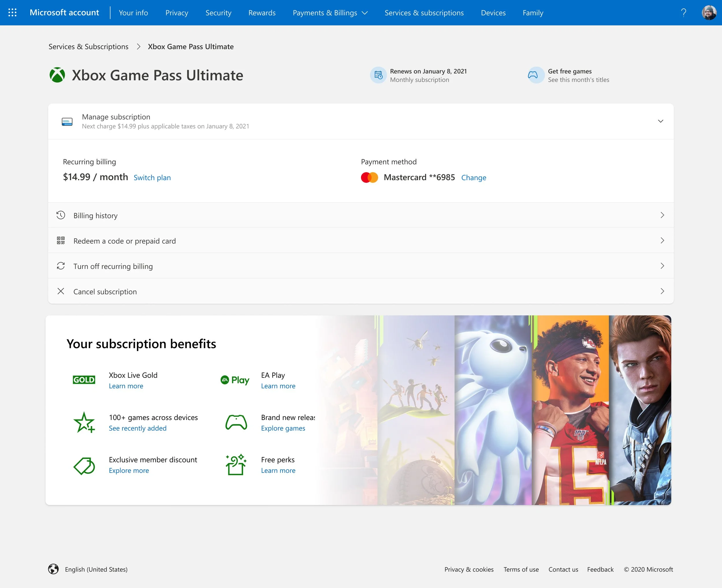Open the Services & subscriptions menu
The height and width of the screenshot is (588, 722).
[x=424, y=12]
